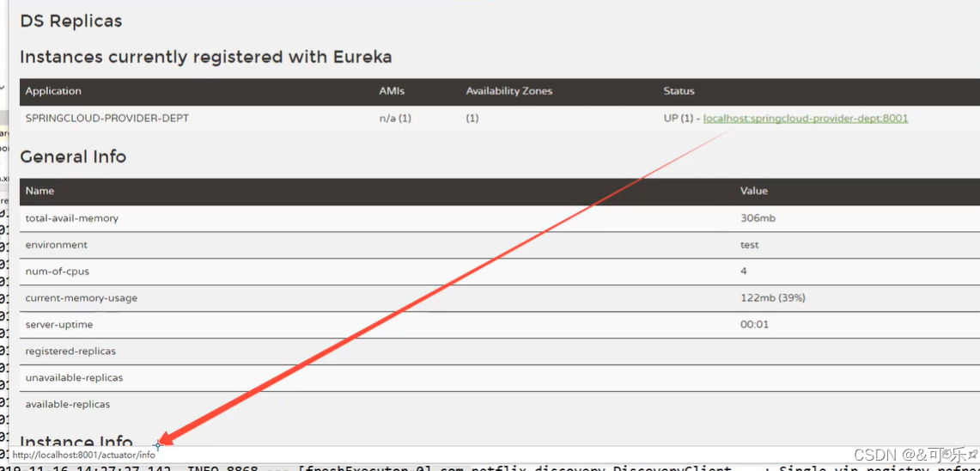980x471 pixels.
Task: Click the registered-replicas row name
Action: 70,351
